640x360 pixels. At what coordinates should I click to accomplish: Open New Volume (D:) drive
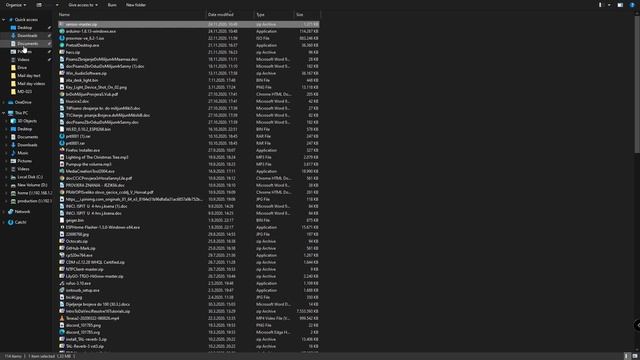tap(32, 185)
